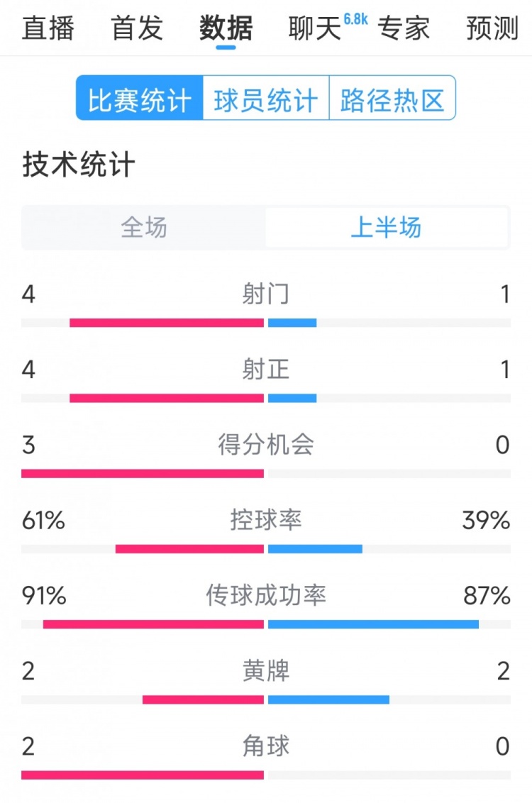Click the 控球率 possession bar

pos(266,548)
